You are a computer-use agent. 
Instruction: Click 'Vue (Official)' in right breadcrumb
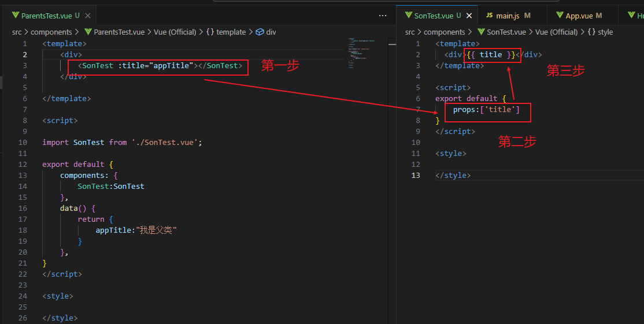tap(557, 32)
